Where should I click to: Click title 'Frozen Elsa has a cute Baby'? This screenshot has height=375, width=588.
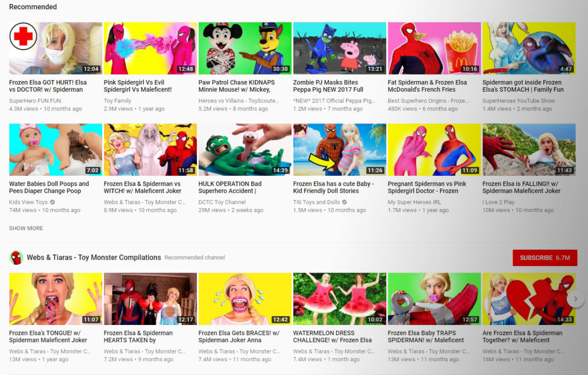[x=333, y=187]
